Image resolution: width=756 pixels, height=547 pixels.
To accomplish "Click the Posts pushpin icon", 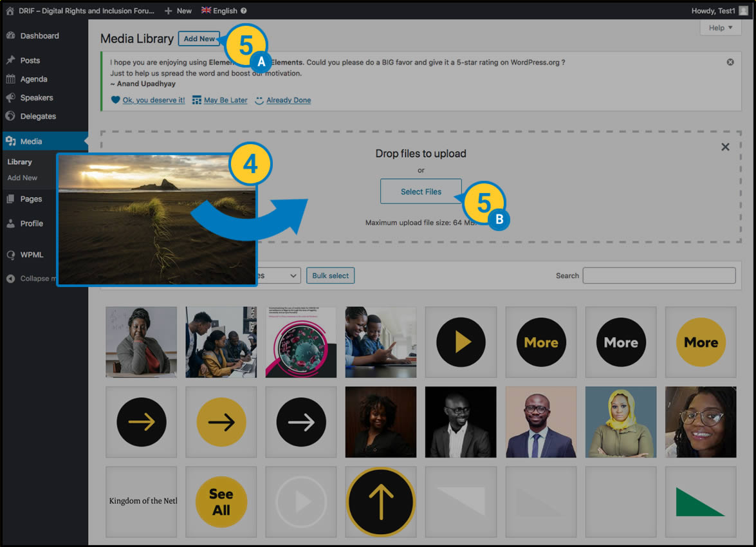I will [x=11, y=60].
